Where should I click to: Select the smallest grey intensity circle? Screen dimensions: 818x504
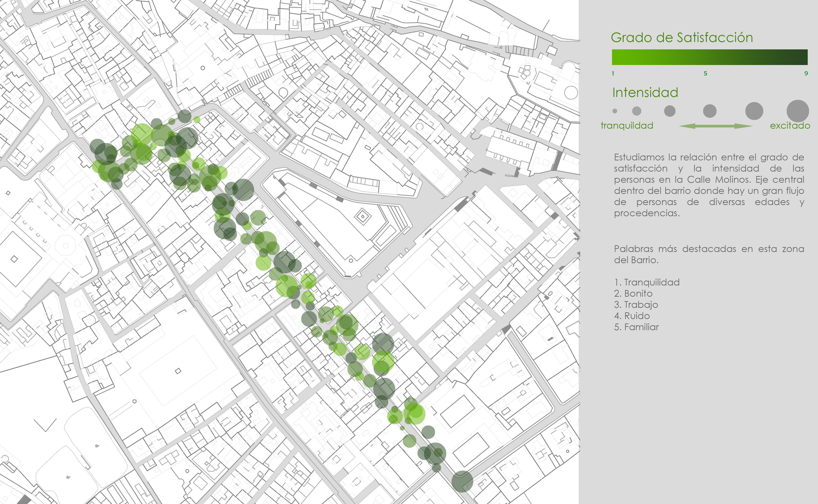coord(615,111)
